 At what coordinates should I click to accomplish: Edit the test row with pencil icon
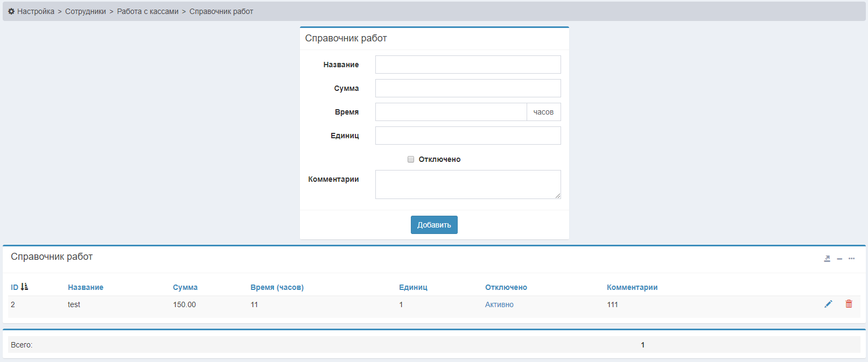click(828, 304)
